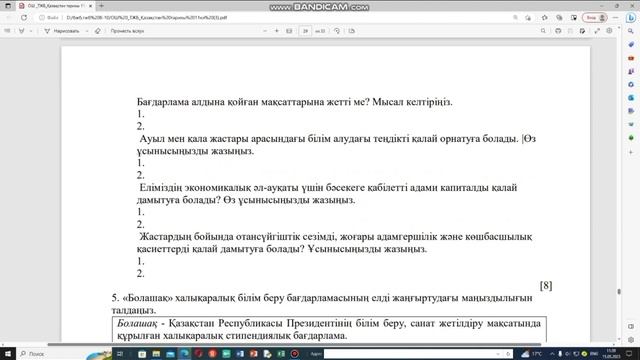Image resolution: width=640 pixels, height=360 pixels.
Task: Click the page number field
Action: (x=305, y=31)
